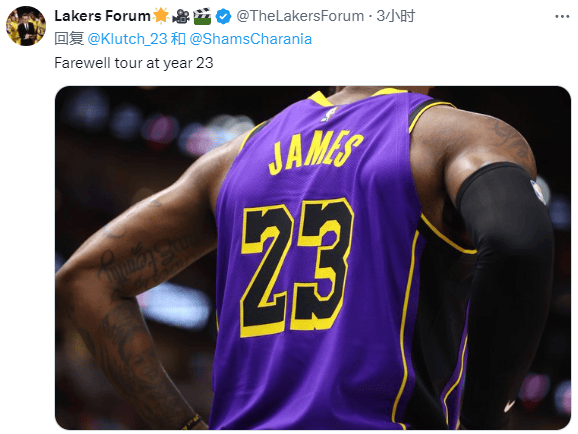Click the NBA logo on arm sleeve
This screenshot has width=578, height=434.
pos(537,191)
